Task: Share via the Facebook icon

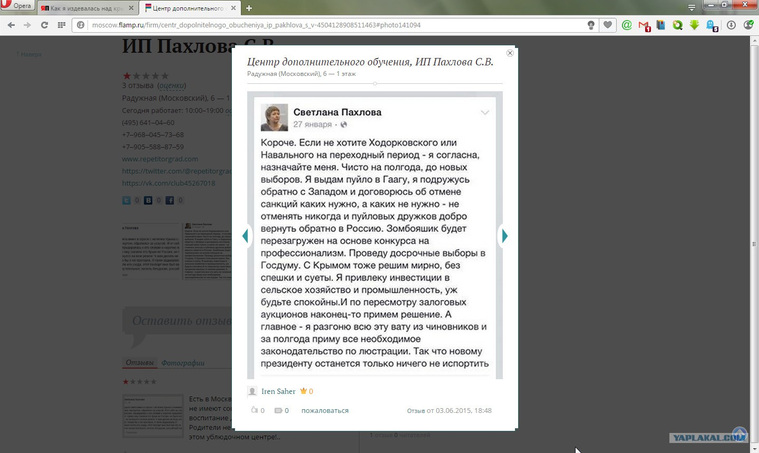Action: [x=169, y=200]
